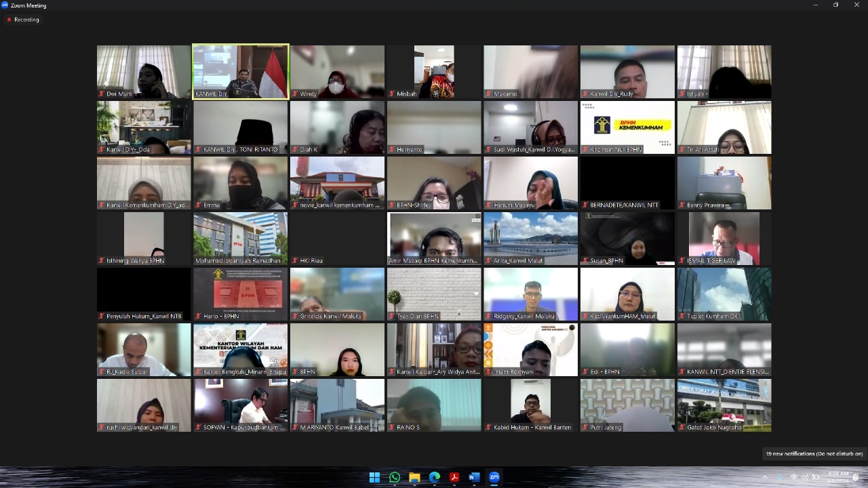The width and height of the screenshot is (868, 488).
Task: Open the clock and date panel
Action: click(837, 477)
